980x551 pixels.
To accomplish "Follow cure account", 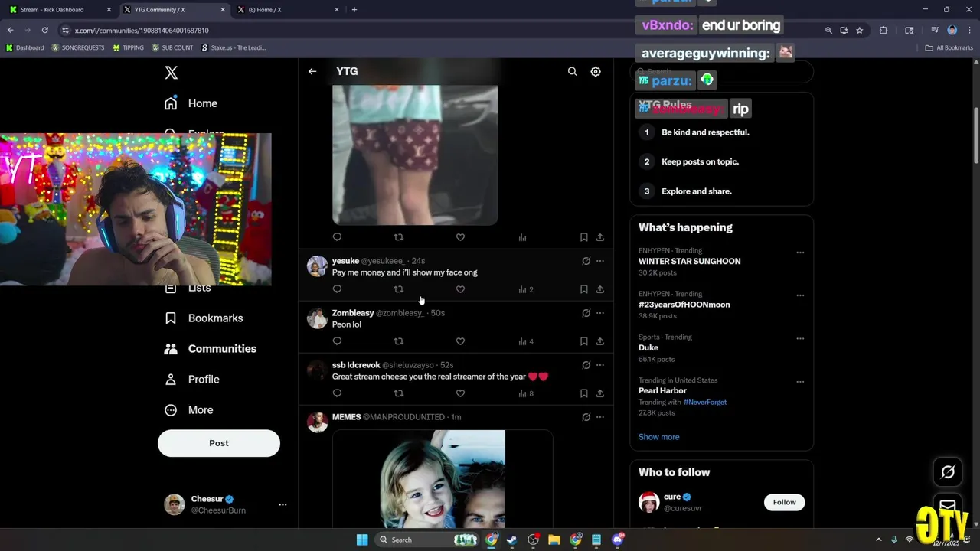I will (784, 502).
